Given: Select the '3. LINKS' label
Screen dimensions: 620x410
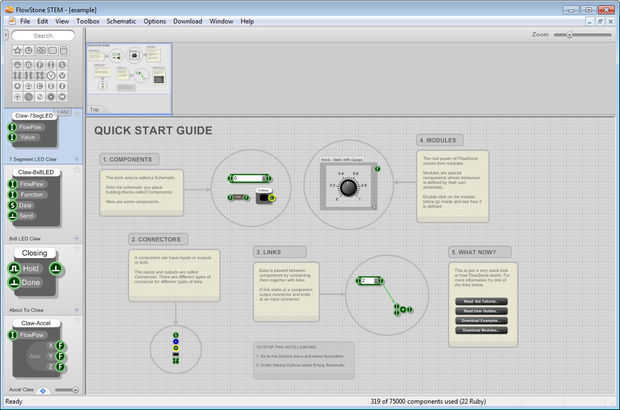Looking at the screenshot, I should coord(280,252).
